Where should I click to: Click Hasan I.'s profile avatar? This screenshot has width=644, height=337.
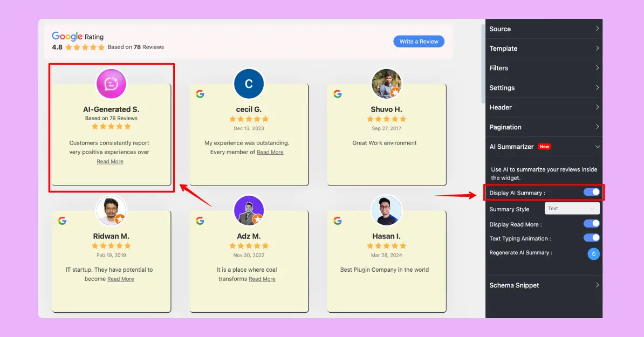point(386,210)
